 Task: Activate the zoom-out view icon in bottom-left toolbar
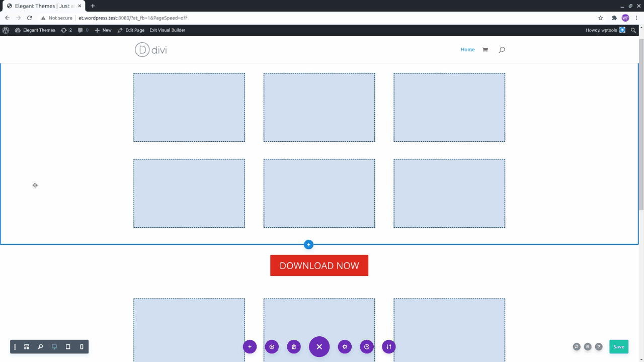40,347
